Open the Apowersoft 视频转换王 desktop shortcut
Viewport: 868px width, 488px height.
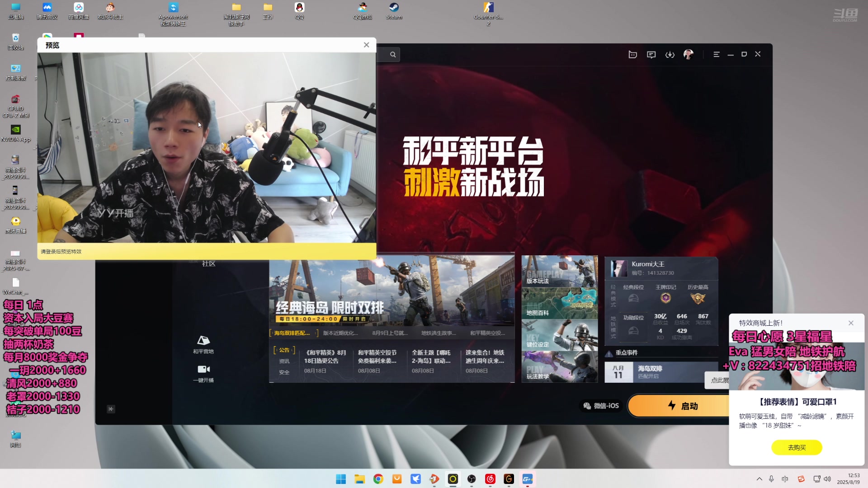(173, 14)
